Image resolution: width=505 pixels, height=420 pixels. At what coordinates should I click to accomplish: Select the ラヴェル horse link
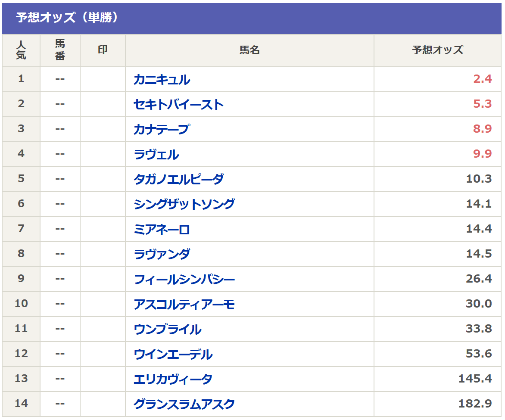coord(156,154)
